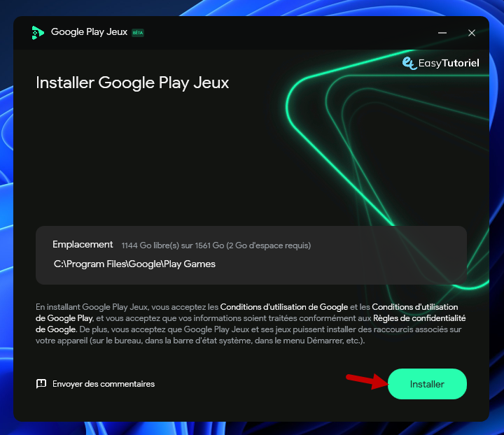Open Conditions d'utilisation de Google link

tap(283, 307)
